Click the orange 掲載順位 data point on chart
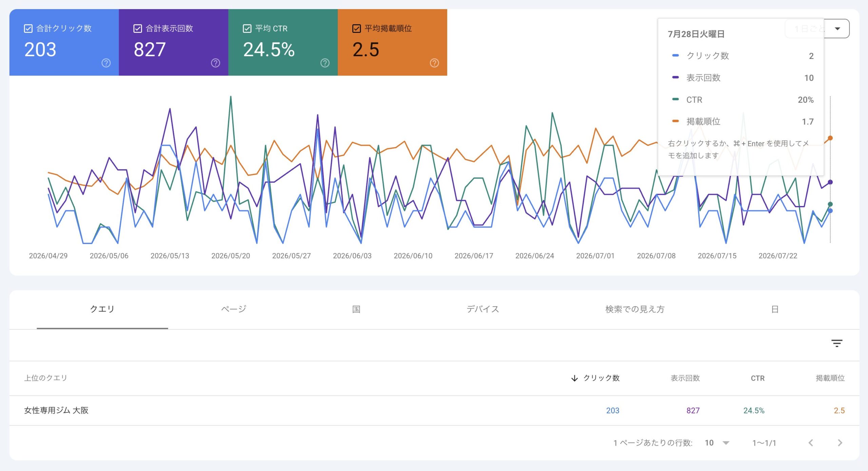868x471 pixels. pos(830,138)
